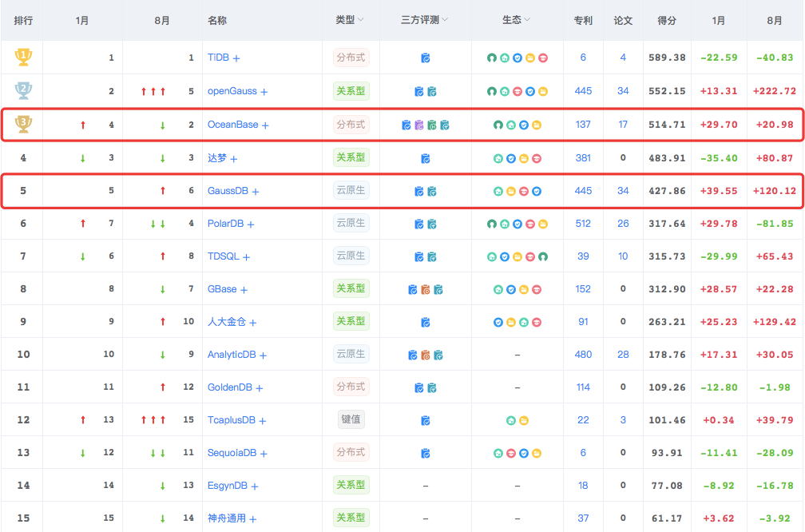Click the +222.72 change value for openGauss
805x532 pixels.
[x=774, y=91]
